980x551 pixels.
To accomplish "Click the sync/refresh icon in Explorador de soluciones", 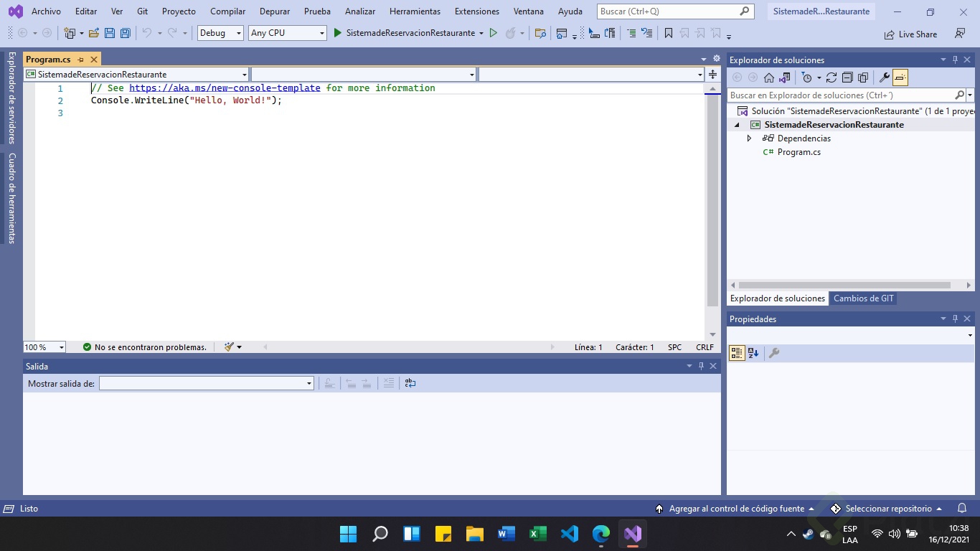I will (831, 77).
